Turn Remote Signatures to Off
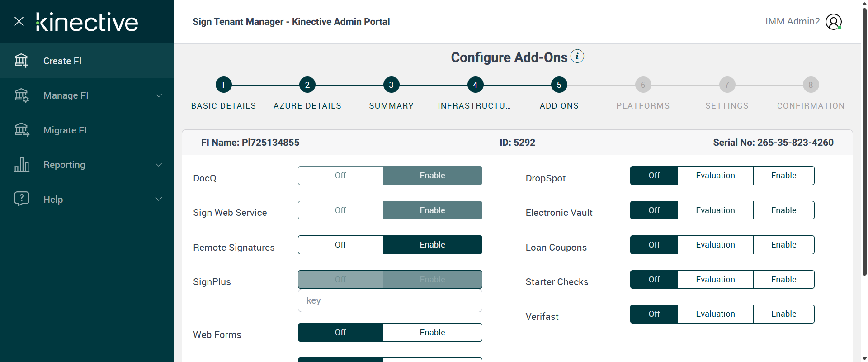Screen dimensions: 868x362 (340, 245)
